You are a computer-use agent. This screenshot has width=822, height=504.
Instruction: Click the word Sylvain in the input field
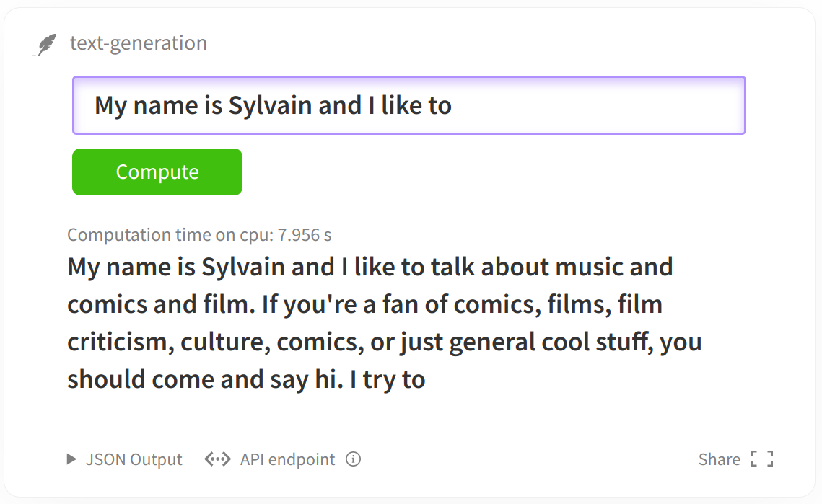click(270, 107)
